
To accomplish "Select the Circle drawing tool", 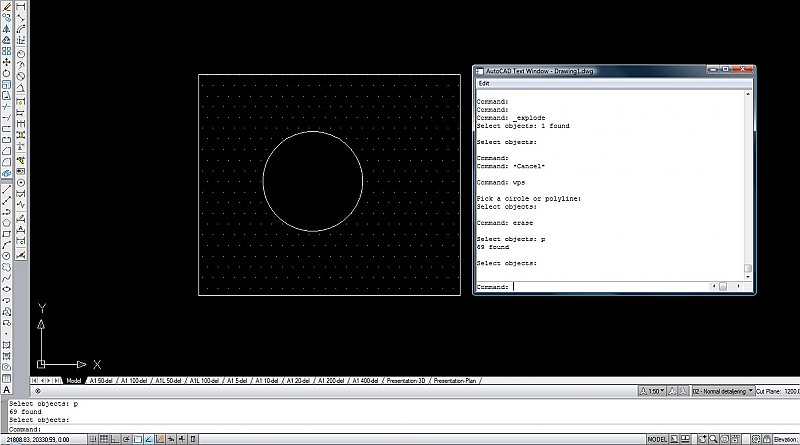I will click(7, 256).
